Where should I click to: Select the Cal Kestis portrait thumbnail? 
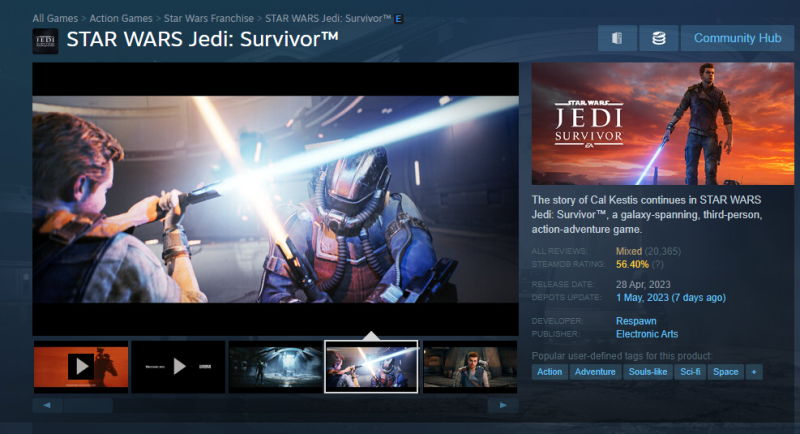point(470,367)
